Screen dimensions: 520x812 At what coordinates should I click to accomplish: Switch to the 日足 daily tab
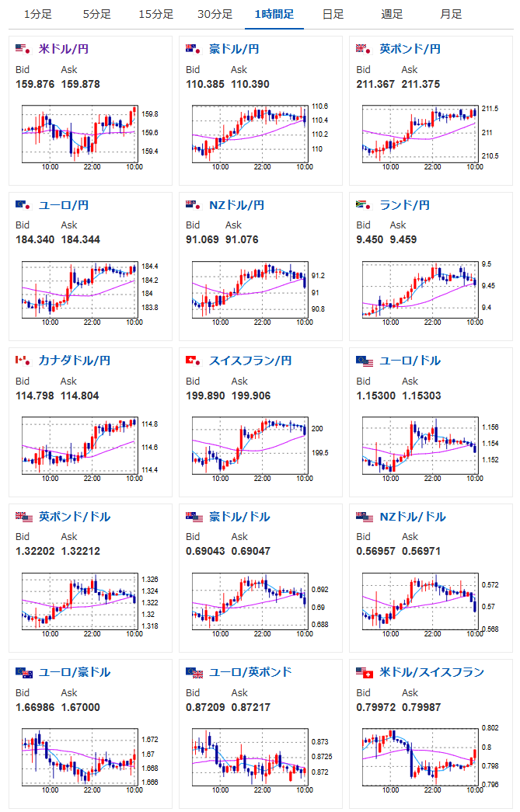click(333, 15)
